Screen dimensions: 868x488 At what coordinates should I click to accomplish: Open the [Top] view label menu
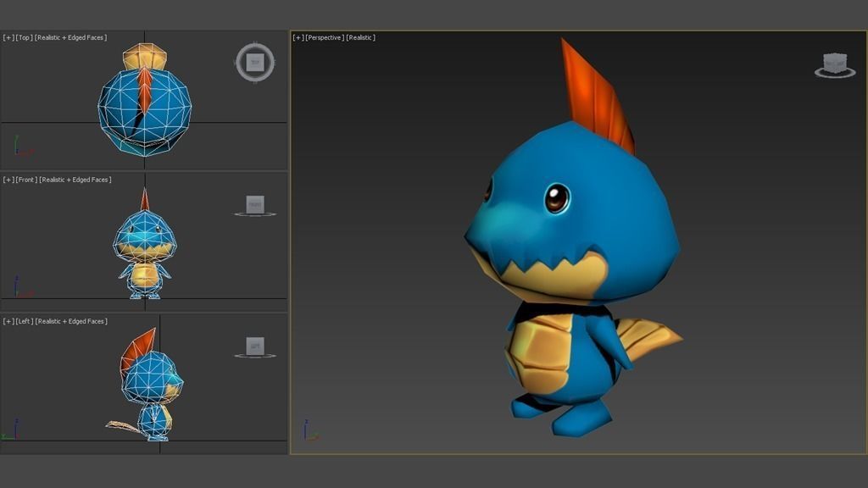click(24, 37)
